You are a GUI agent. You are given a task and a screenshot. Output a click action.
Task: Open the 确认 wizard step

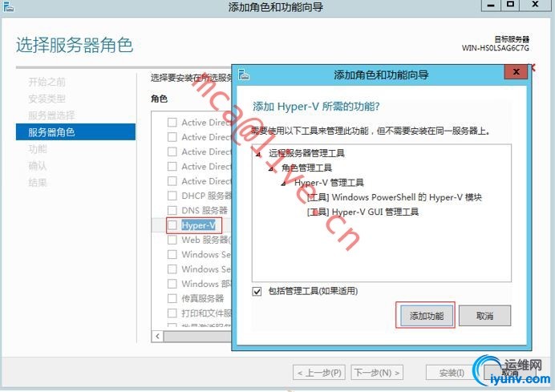point(38,166)
